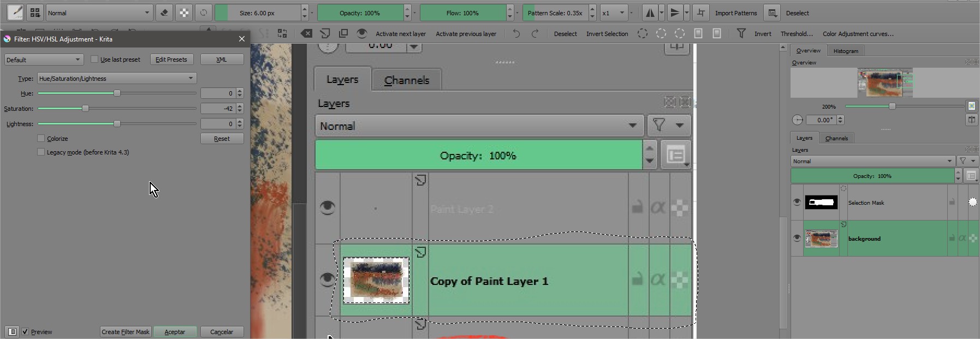Click the first dashed-circle selection icon
Viewport: 980px width, 339px height.
643,34
